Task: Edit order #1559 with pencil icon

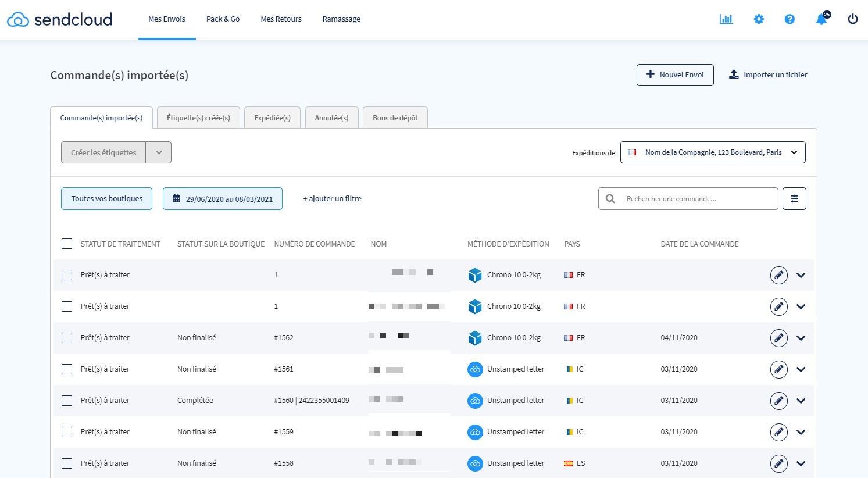Action: (x=779, y=432)
